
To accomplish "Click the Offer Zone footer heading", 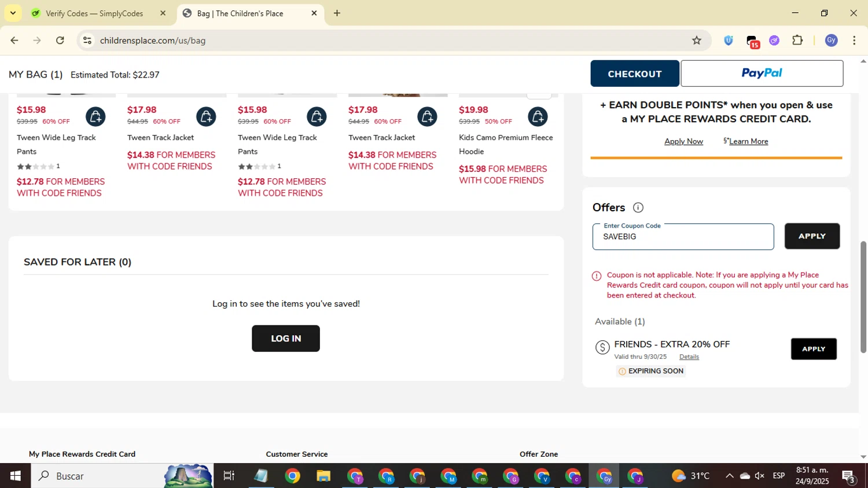I will (x=539, y=454).
